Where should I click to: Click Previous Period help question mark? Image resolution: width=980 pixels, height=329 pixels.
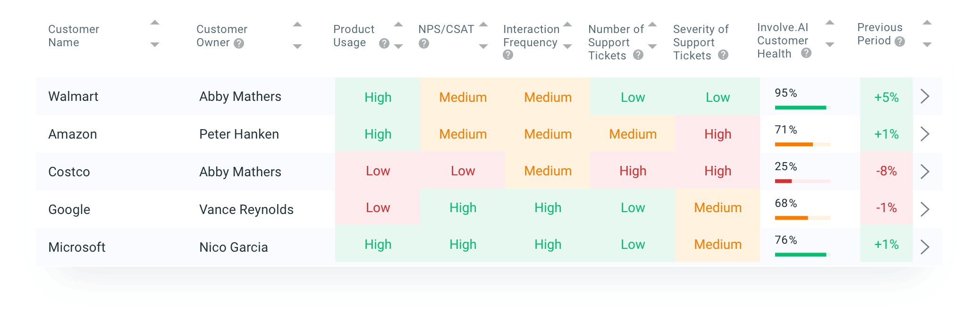click(x=900, y=41)
